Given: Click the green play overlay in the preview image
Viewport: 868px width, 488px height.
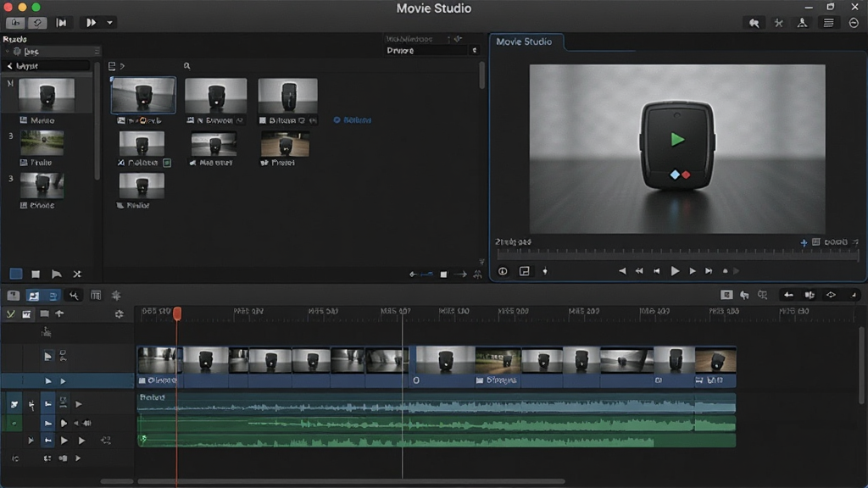Looking at the screenshot, I should pyautogui.click(x=677, y=140).
